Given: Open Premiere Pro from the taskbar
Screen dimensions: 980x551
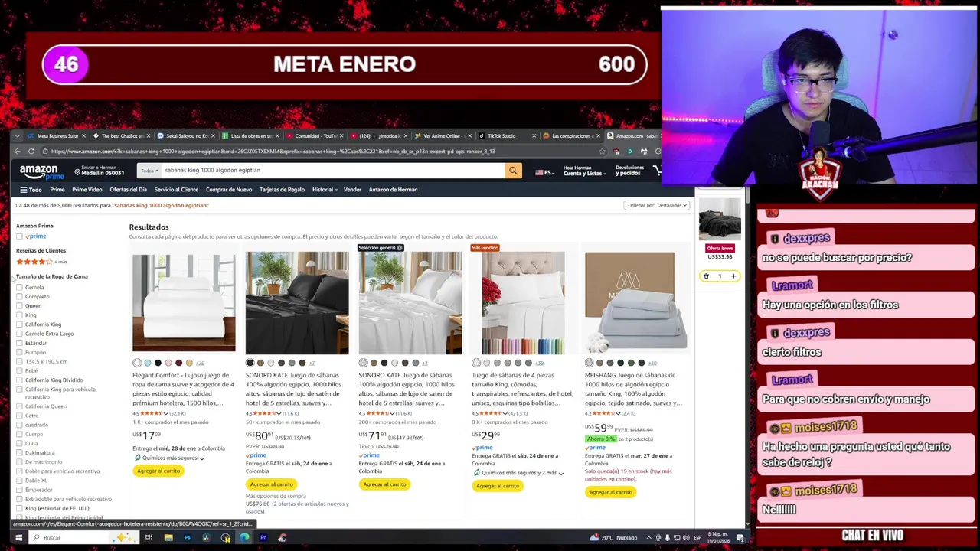Looking at the screenshot, I should (x=263, y=538).
